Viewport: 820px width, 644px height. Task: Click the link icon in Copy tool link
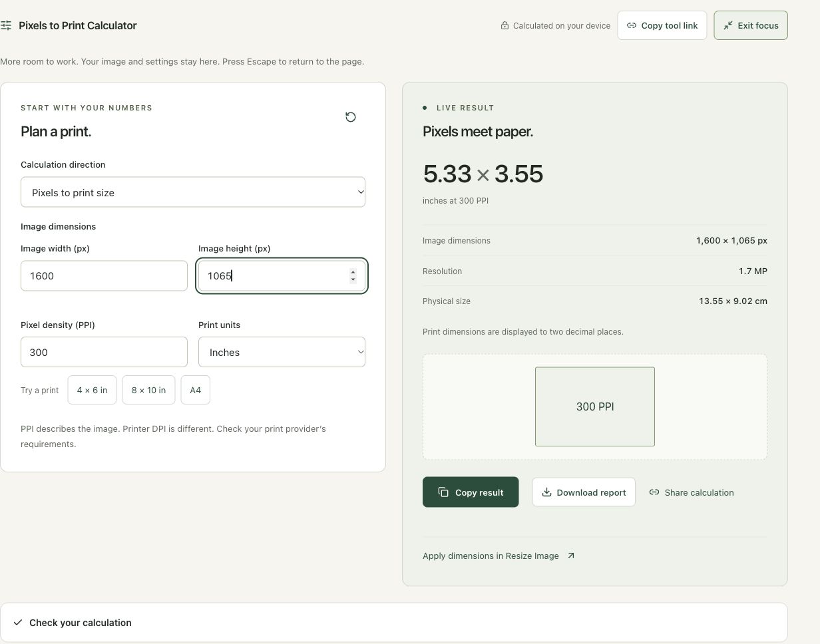pyautogui.click(x=632, y=25)
